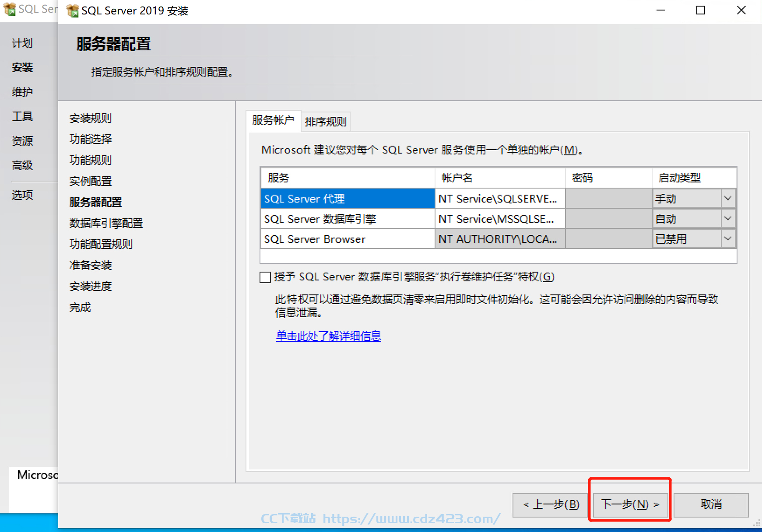Click password field for SQL Server 代理

pyautogui.click(x=608, y=199)
